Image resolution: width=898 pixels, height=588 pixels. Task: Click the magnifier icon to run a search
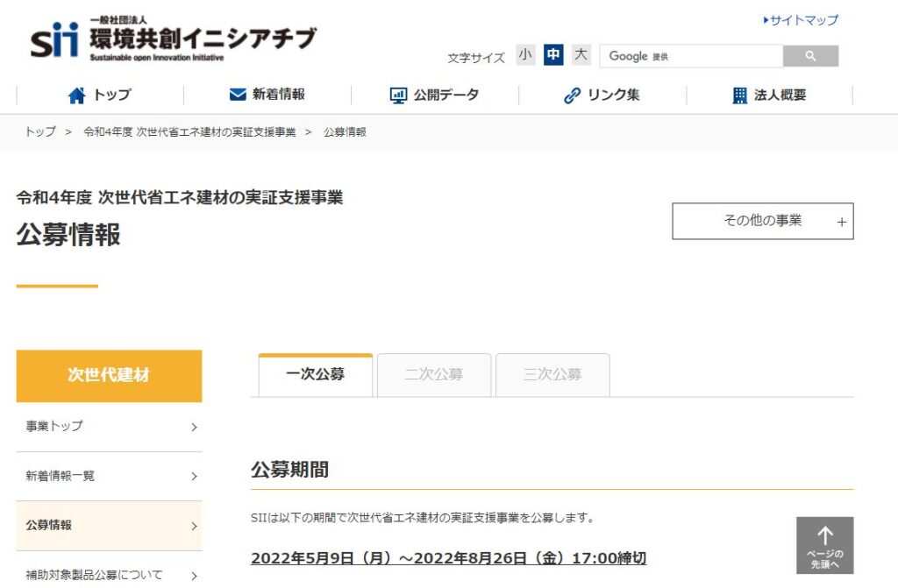[x=810, y=55]
